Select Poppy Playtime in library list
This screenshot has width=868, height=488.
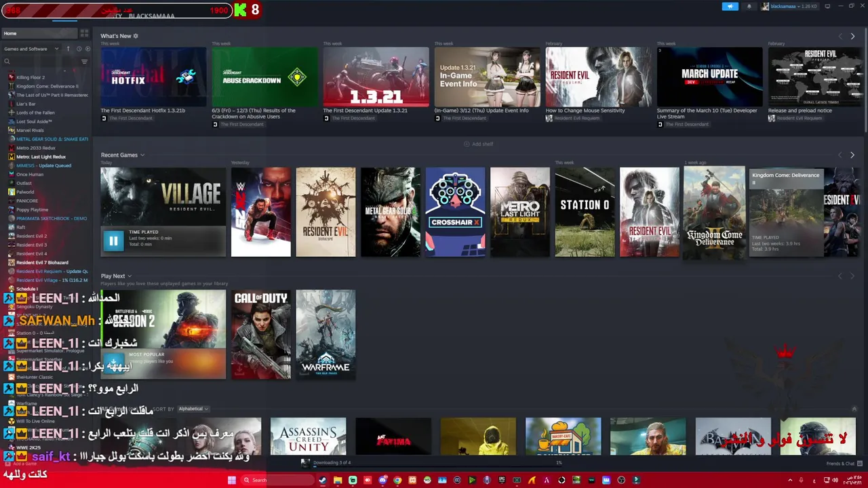tap(32, 209)
